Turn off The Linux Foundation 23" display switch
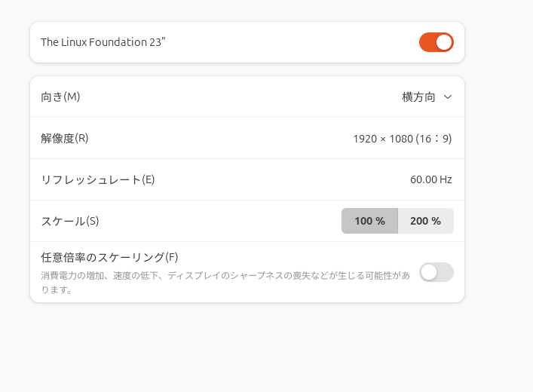This screenshot has height=392, width=533. pos(436,42)
